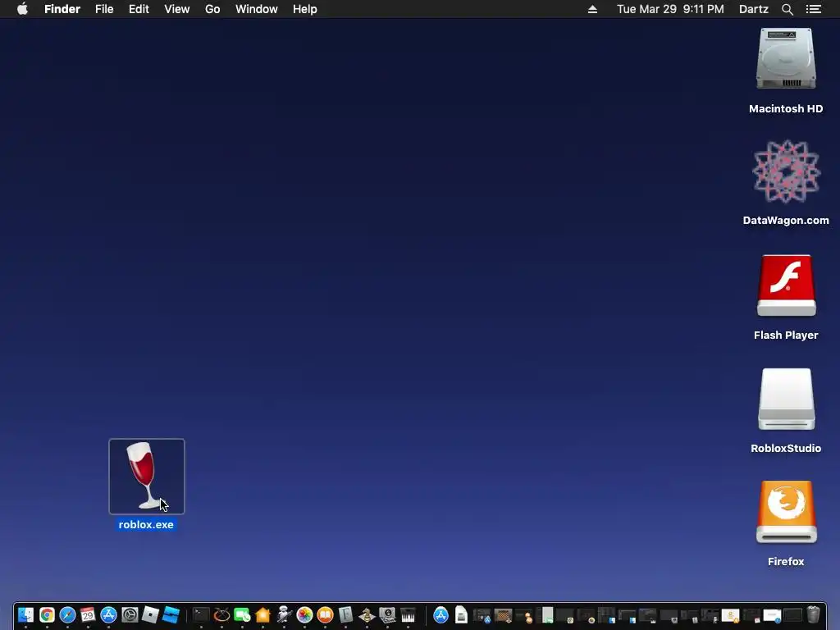Open Books from the dock

325,614
